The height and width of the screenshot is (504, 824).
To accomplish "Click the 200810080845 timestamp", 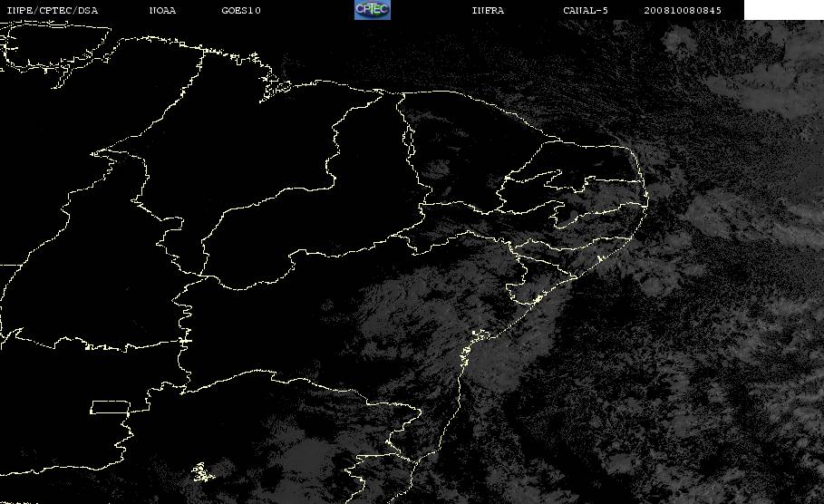I will coord(683,10).
